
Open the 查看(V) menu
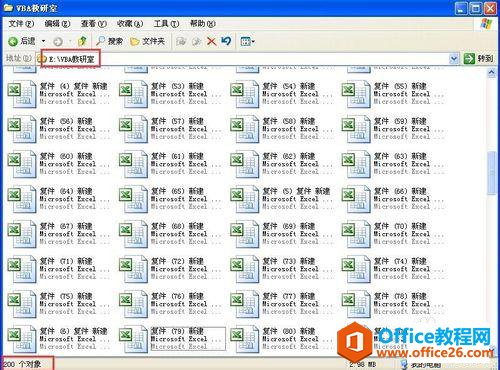[x=94, y=24]
